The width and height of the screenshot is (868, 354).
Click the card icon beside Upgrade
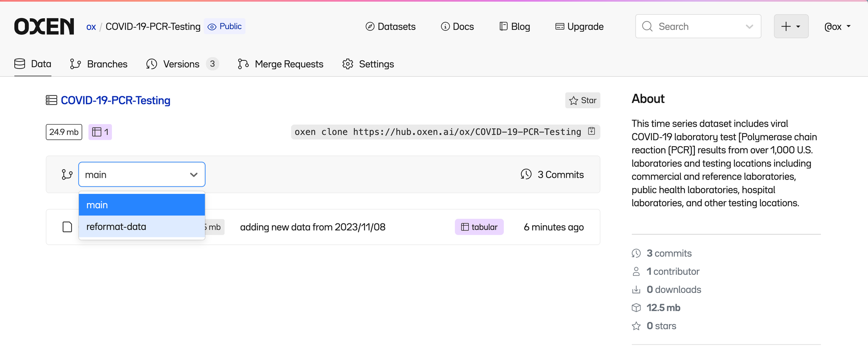point(560,26)
